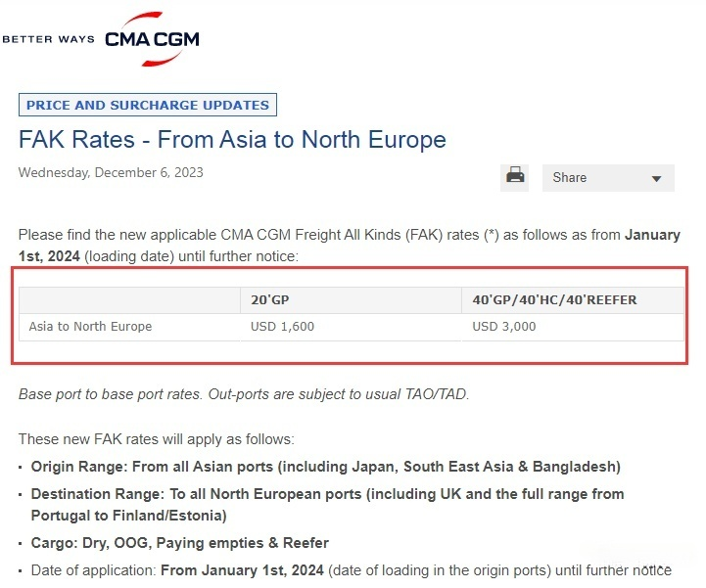Click the Share label text
Screen dimensions: 706x588
click(x=569, y=177)
